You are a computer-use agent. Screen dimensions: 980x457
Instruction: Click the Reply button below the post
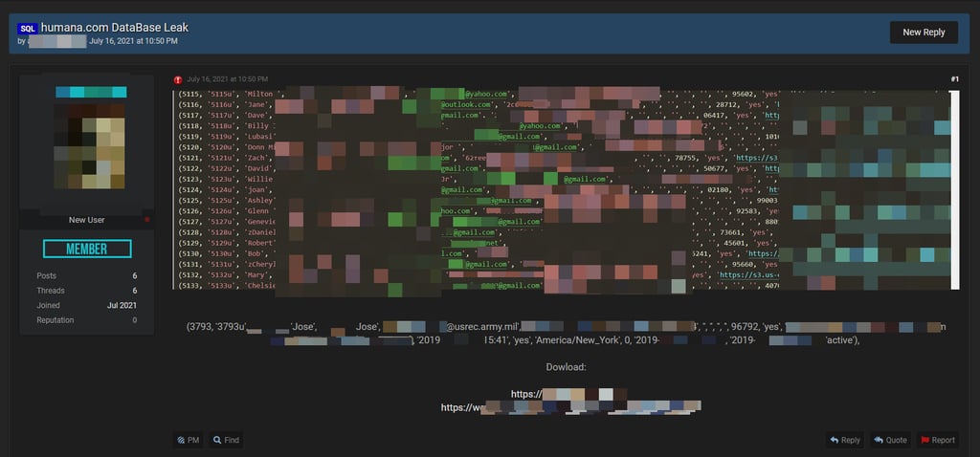coord(844,440)
